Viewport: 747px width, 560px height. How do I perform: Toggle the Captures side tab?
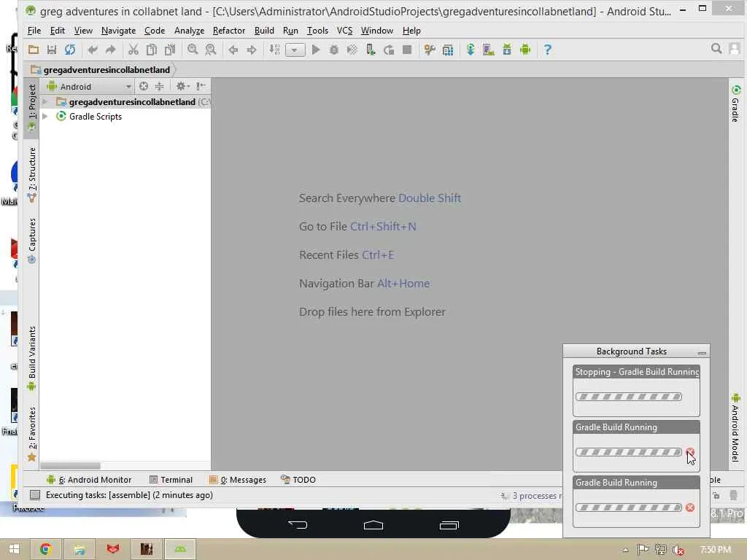pos(31,241)
